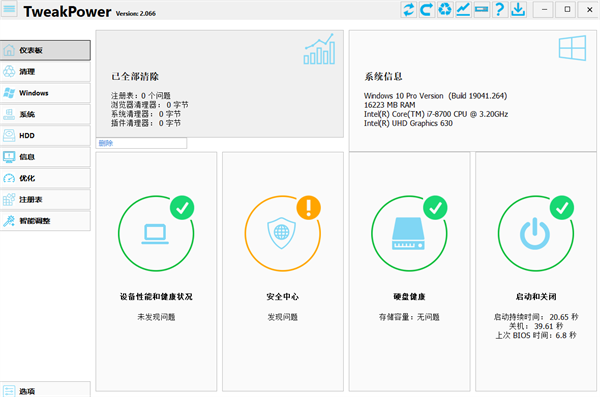Click the Intel UHD Graphics 630 line
This screenshot has height=397, width=600.
[408, 123]
